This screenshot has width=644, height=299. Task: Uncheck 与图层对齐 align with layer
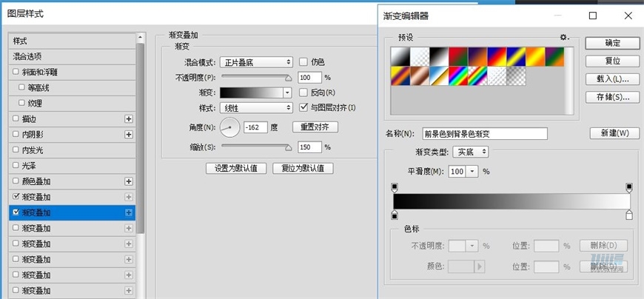click(303, 108)
